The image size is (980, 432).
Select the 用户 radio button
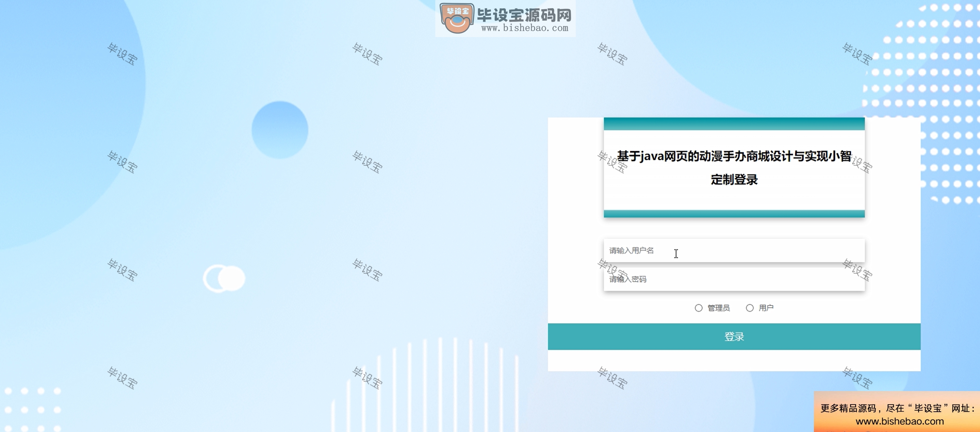point(749,308)
